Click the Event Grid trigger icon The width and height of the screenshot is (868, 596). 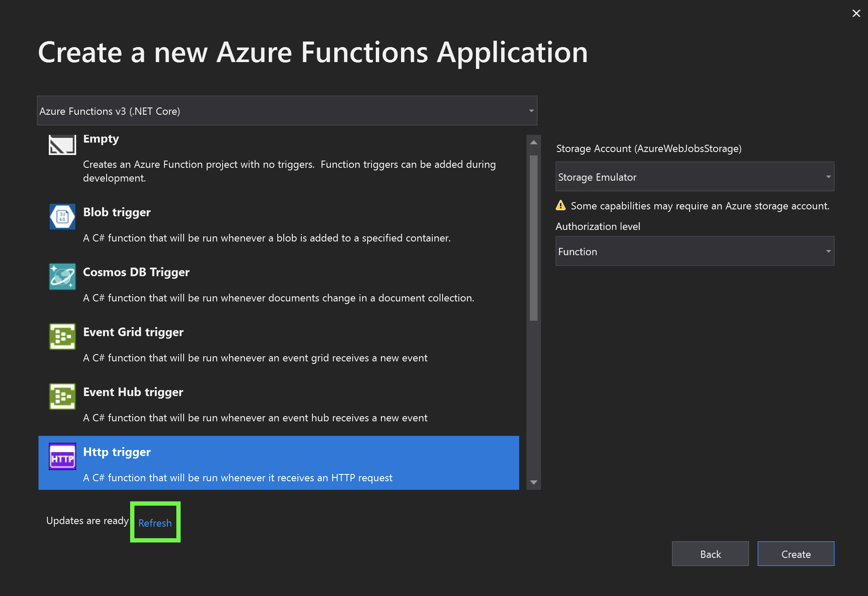point(62,336)
